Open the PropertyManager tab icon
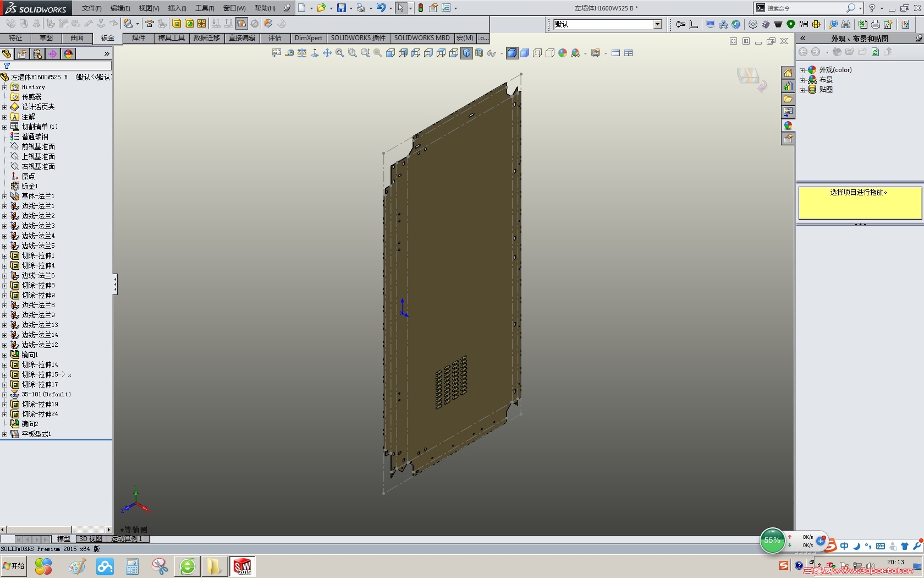924x578 pixels. coord(22,53)
